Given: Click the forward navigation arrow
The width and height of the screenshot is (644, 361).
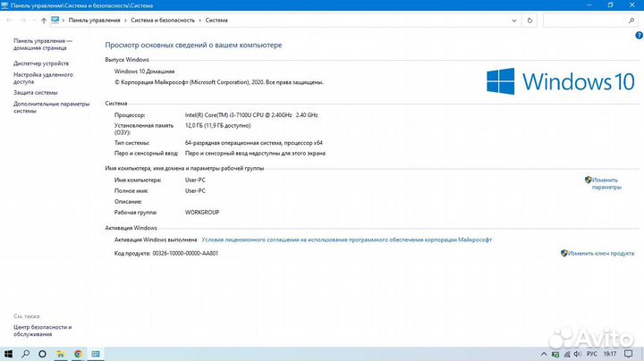Looking at the screenshot, I should [23, 20].
